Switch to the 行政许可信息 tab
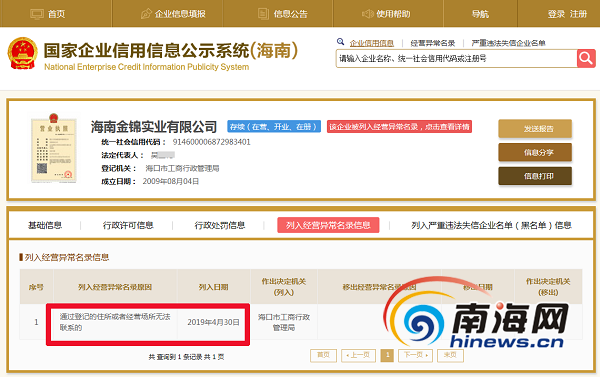Image resolution: width=600 pixels, height=377 pixels. pyautogui.click(x=128, y=225)
